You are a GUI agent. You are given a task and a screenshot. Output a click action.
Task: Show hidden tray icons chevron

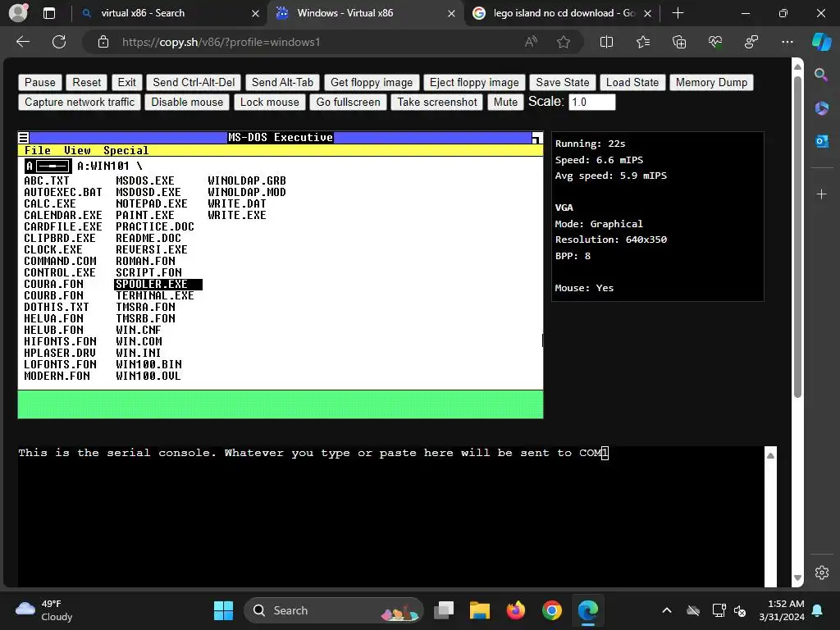click(x=666, y=610)
